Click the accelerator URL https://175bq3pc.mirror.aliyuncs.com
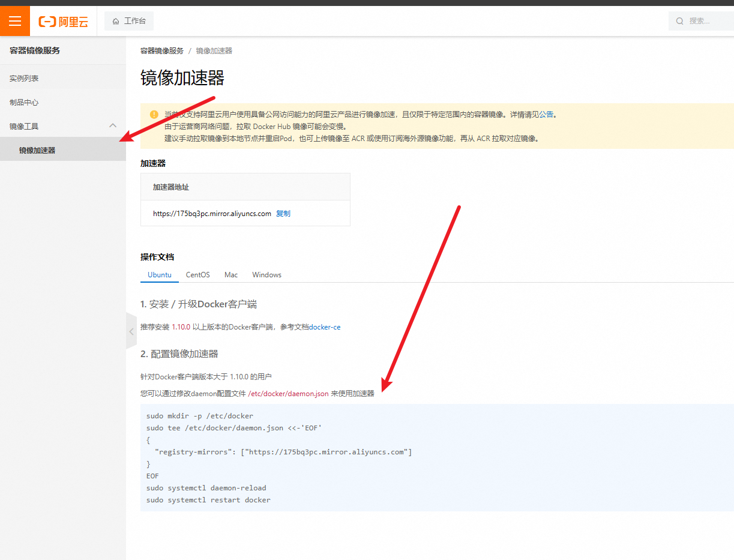The height and width of the screenshot is (560, 734). click(x=212, y=214)
